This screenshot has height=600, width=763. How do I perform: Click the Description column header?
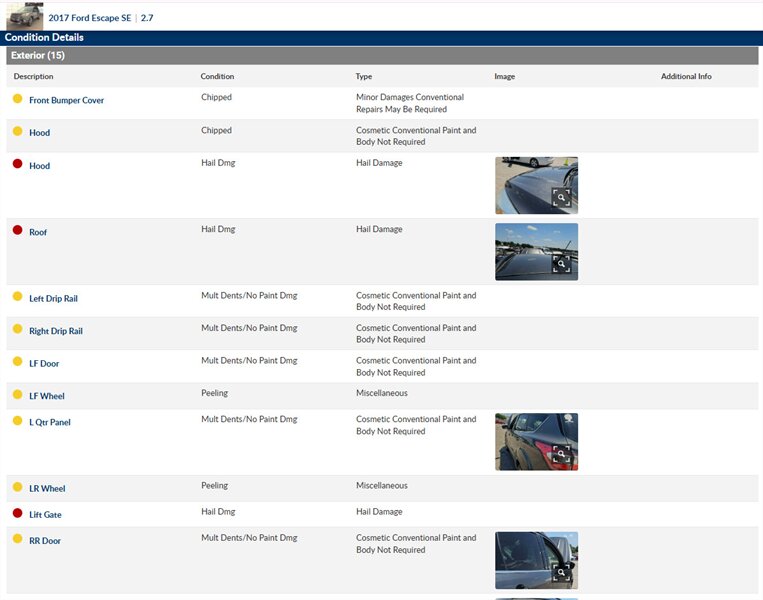coord(34,76)
